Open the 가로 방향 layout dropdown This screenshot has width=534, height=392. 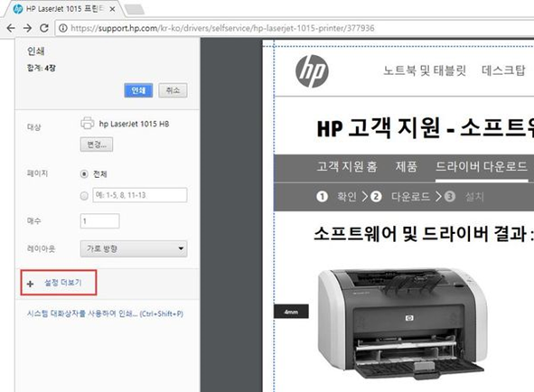tap(134, 248)
